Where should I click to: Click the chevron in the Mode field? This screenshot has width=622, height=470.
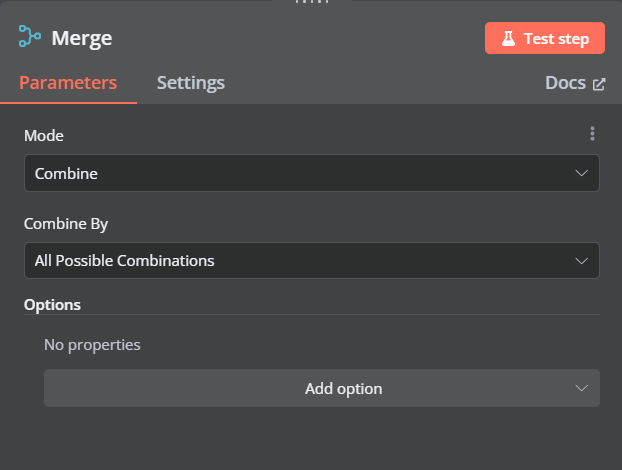coord(582,173)
